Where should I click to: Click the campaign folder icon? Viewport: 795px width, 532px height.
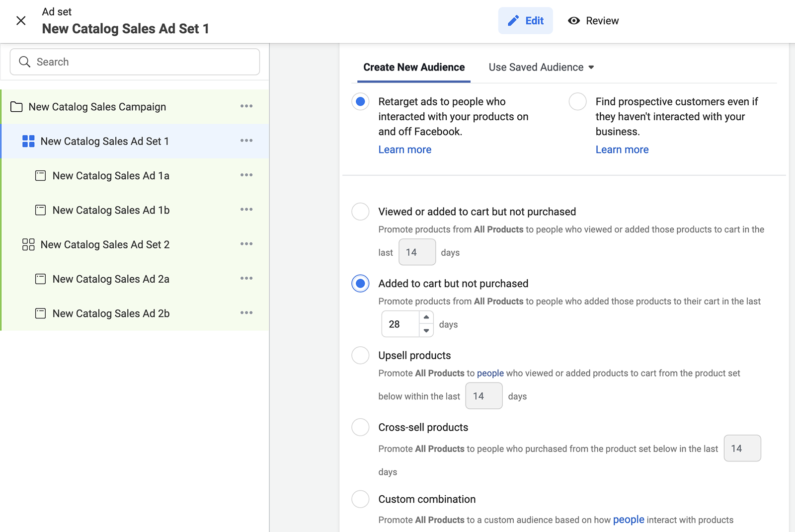tap(16, 107)
